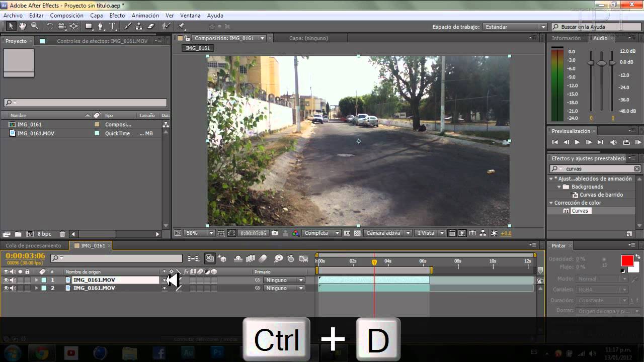Screen dimensions: 644x362
Task: Click the auto-keyframe stopwatch icon in timeline
Action: (290, 258)
